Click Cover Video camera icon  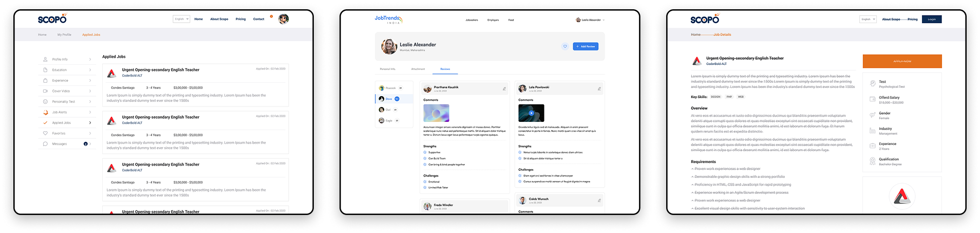[45, 91]
